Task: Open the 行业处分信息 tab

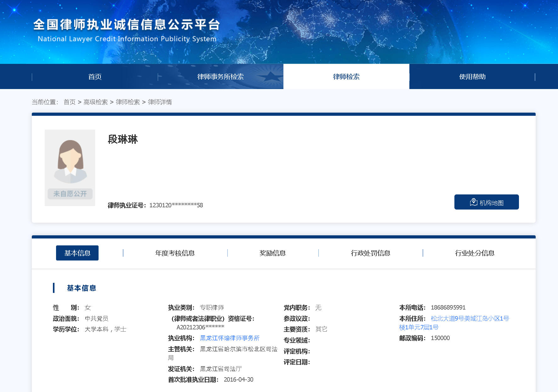Action: [475, 253]
